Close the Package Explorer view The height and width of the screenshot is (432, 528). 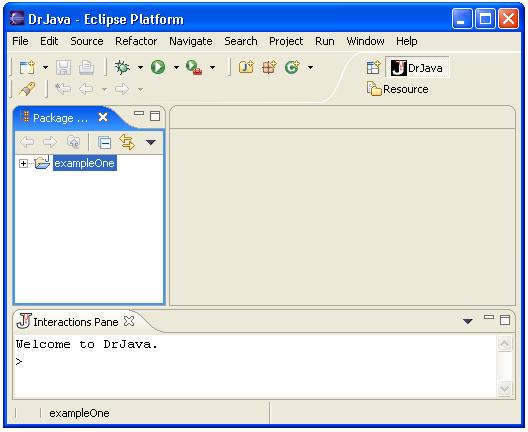click(103, 117)
